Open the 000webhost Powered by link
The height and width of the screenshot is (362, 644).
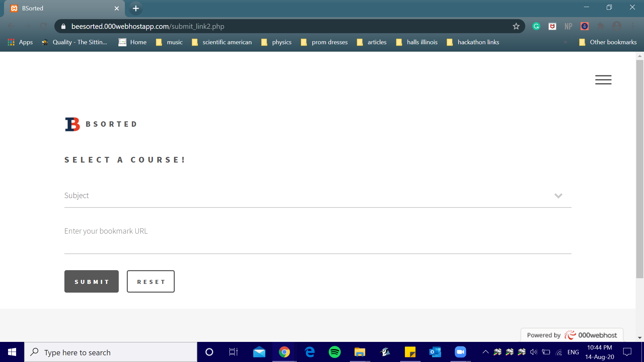tap(572, 335)
